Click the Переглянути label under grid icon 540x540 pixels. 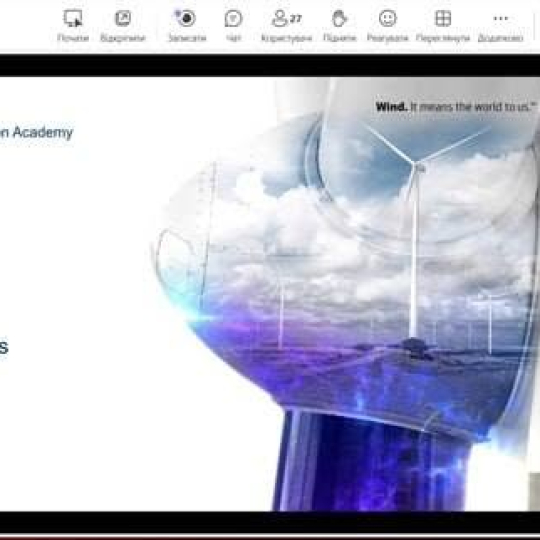(443, 38)
